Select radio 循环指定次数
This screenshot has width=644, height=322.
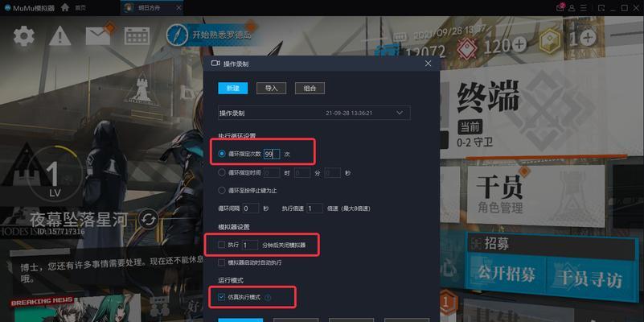click(222, 154)
